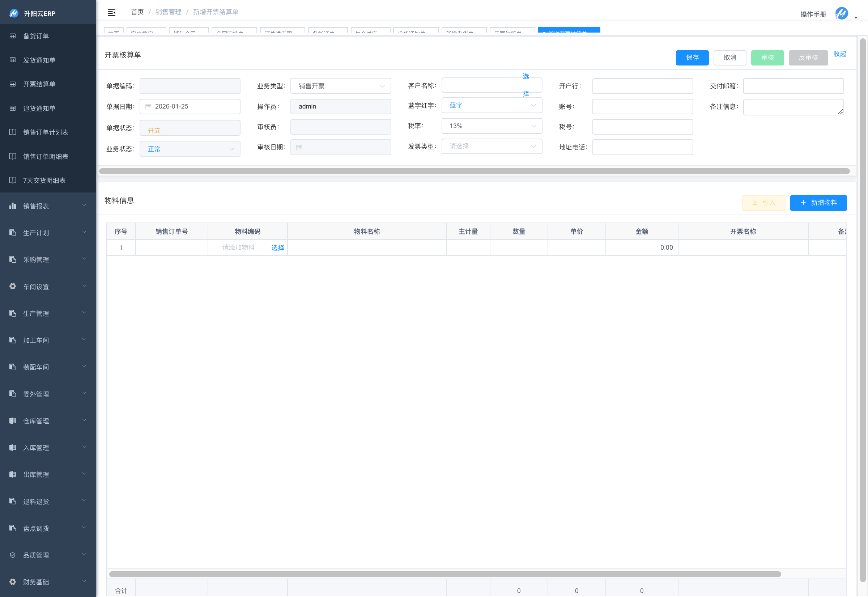Click the 保存 button
Screen dimensions: 868x597
tap(692, 58)
